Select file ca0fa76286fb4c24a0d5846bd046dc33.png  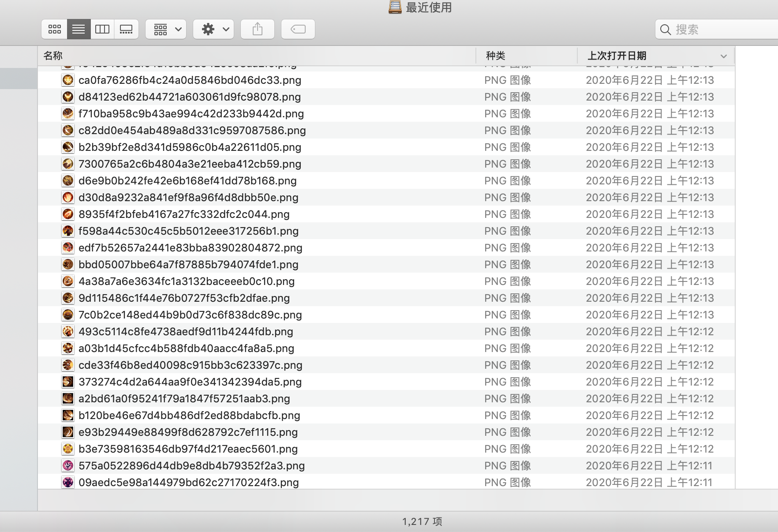[x=190, y=80]
